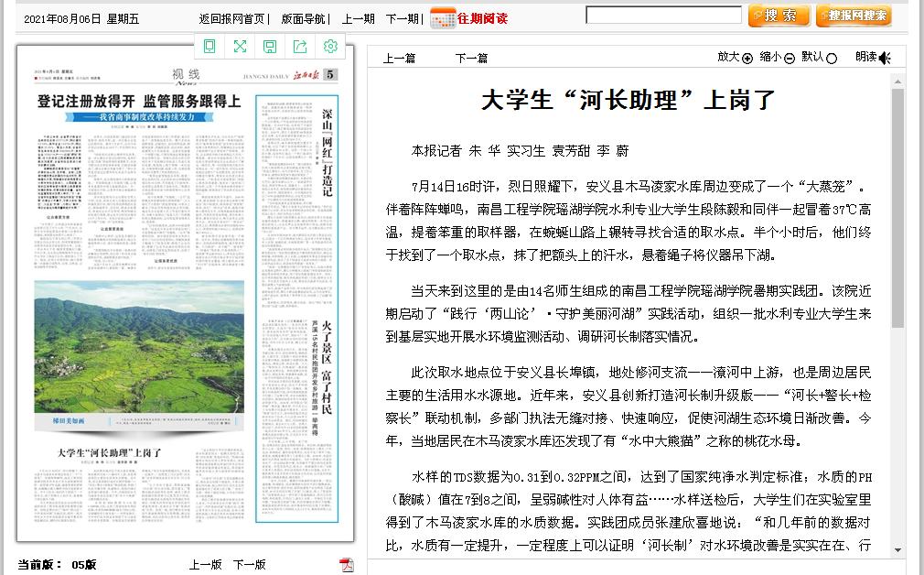Go to previous issue 上一期

(358, 18)
